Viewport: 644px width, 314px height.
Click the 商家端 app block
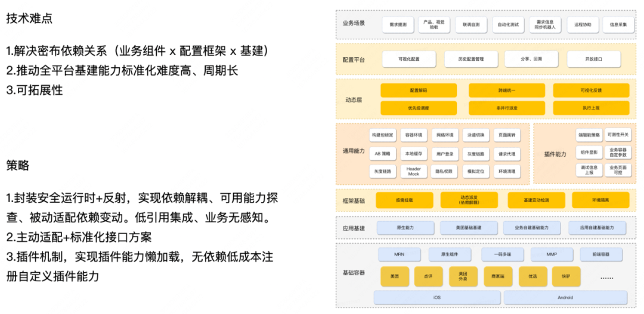point(497,276)
